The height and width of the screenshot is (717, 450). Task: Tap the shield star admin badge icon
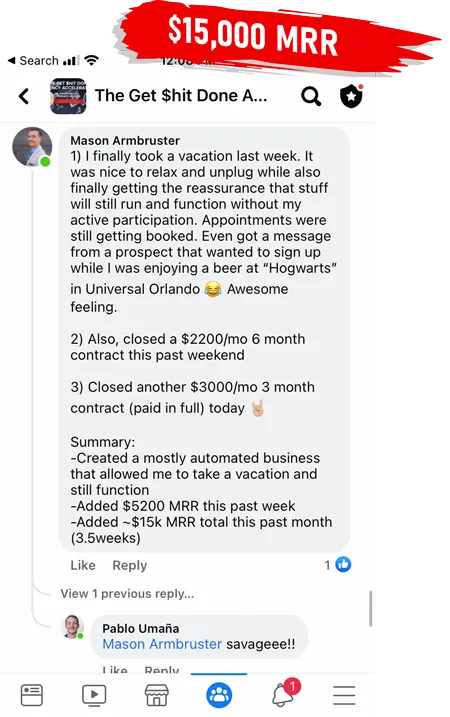(351, 96)
